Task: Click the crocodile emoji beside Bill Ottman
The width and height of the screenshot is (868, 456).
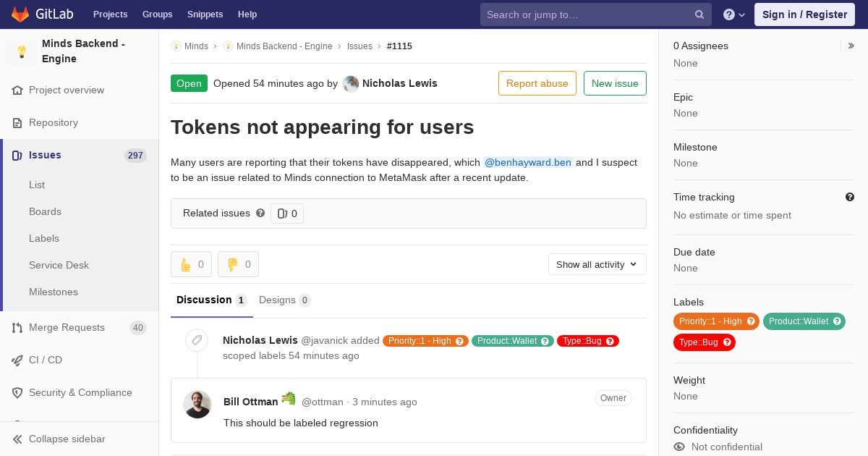Action: pos(289,399)
